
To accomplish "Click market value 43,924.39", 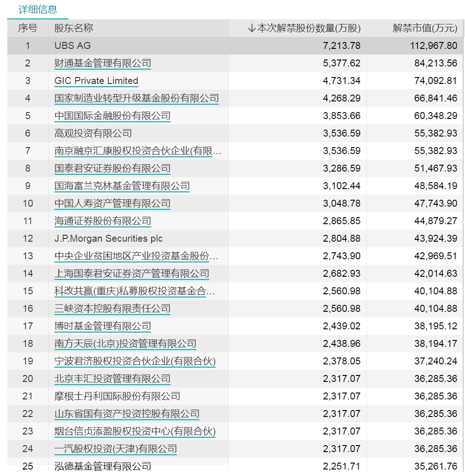I will 436,238.
